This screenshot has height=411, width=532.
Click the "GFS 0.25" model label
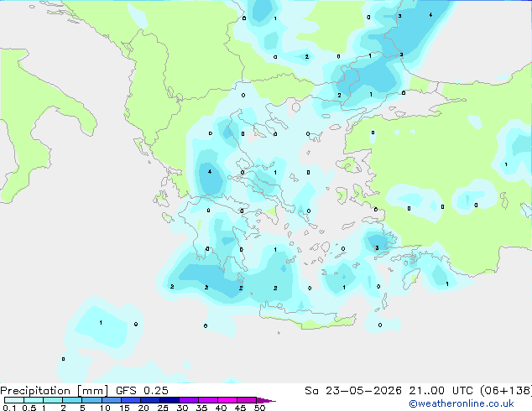[x=142, y=391]
